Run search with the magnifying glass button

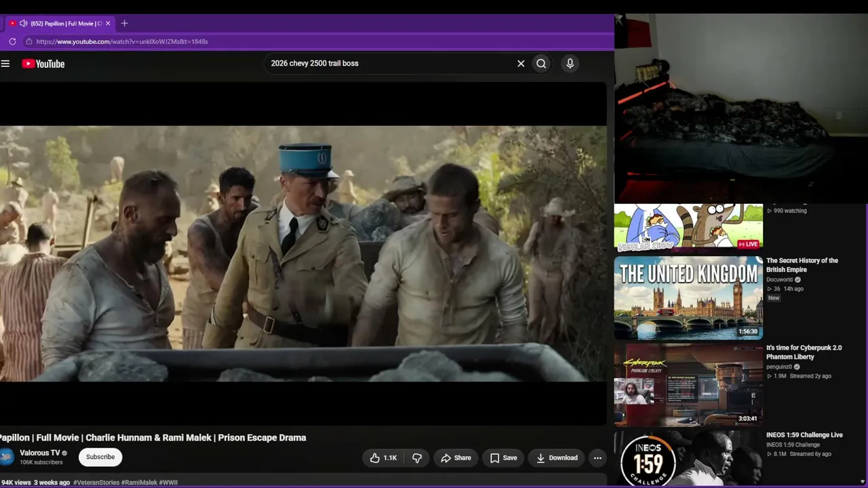(x=541, y=64)
